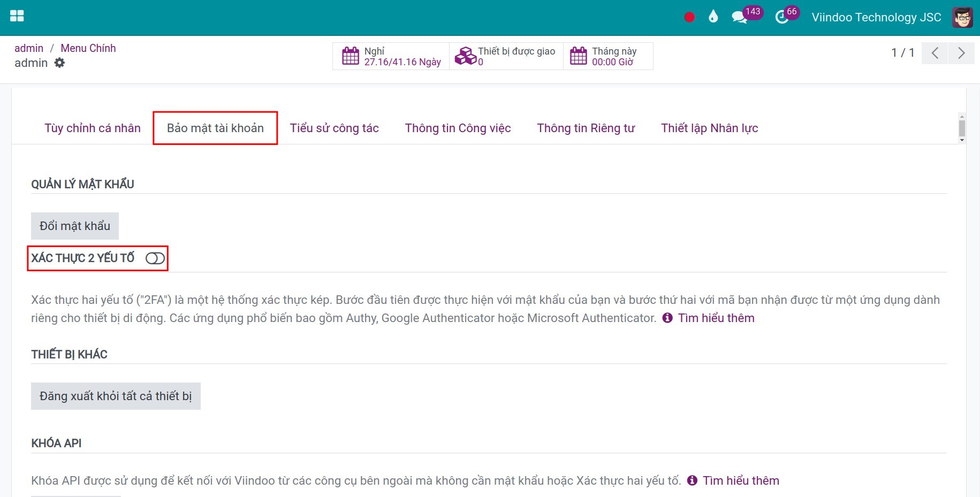The height and width of the screenshot is (497, 980).
Task: Click the cubes icon for Thiết bị được giao
Action: coord(465,56)
